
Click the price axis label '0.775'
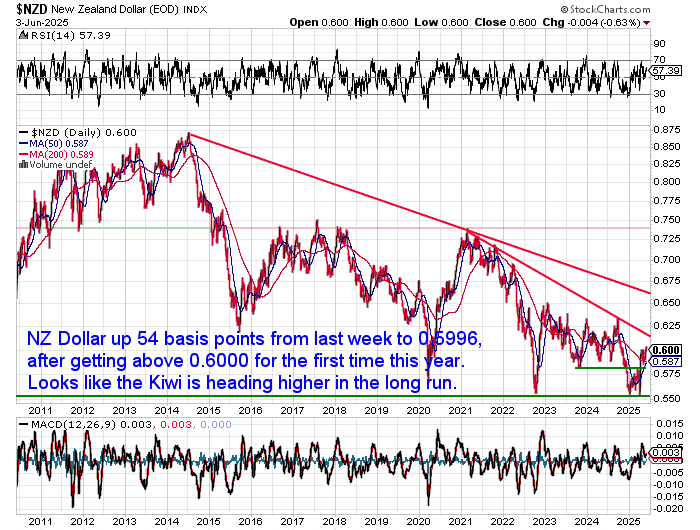[x=667, y=200]
